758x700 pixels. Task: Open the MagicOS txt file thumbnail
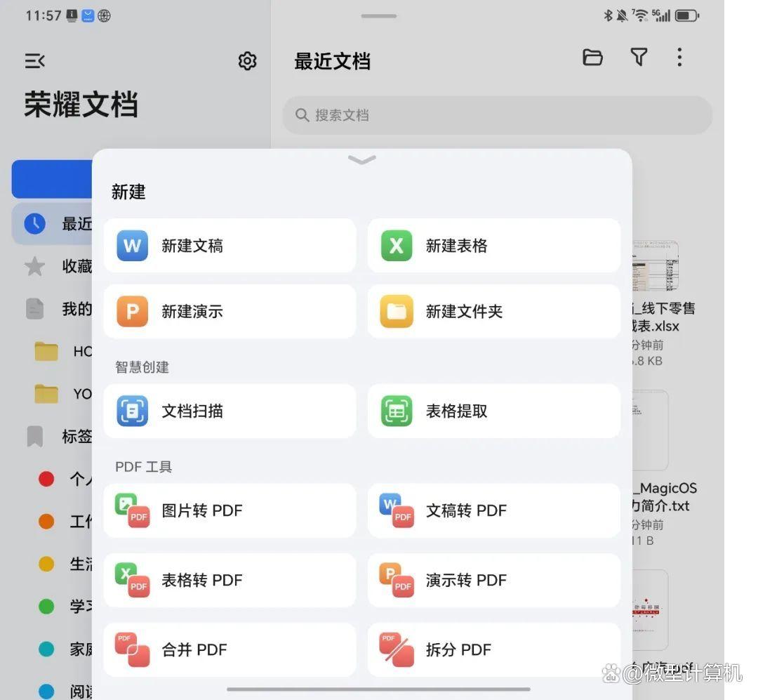click(650, 430)
